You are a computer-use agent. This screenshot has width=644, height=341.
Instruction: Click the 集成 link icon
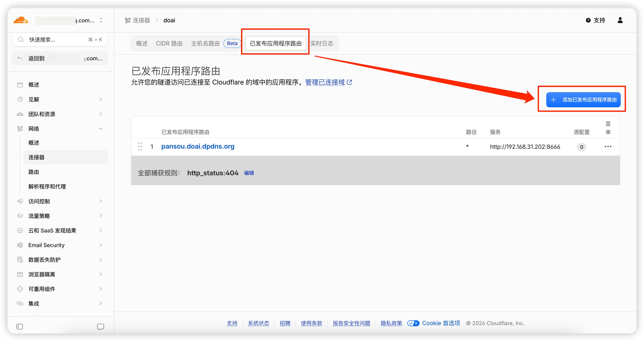pos(20,303)
